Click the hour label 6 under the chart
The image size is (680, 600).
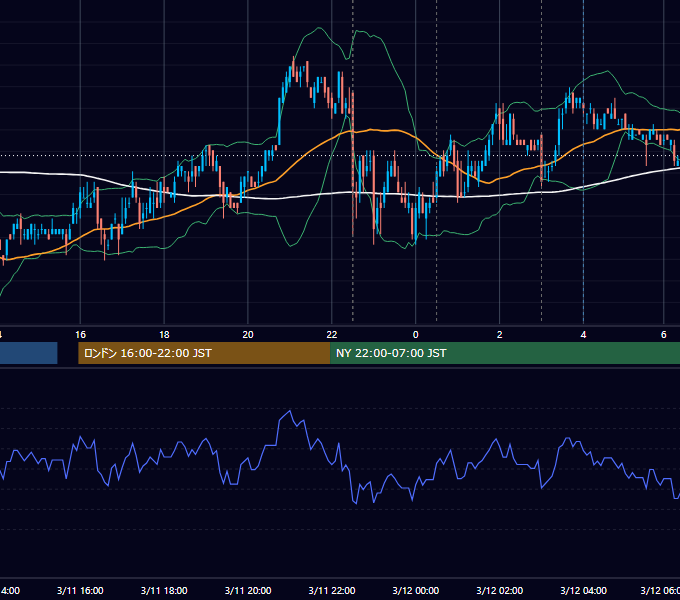(x=664, y=335)
